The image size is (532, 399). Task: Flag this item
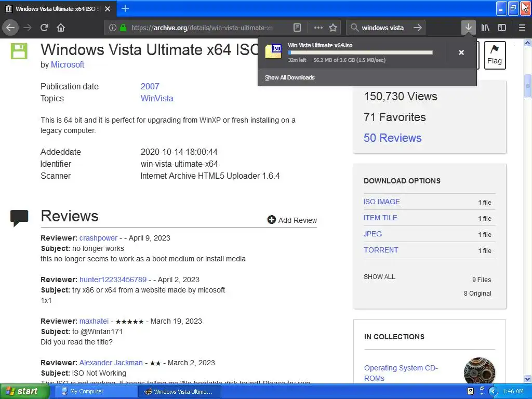point(495,55)
